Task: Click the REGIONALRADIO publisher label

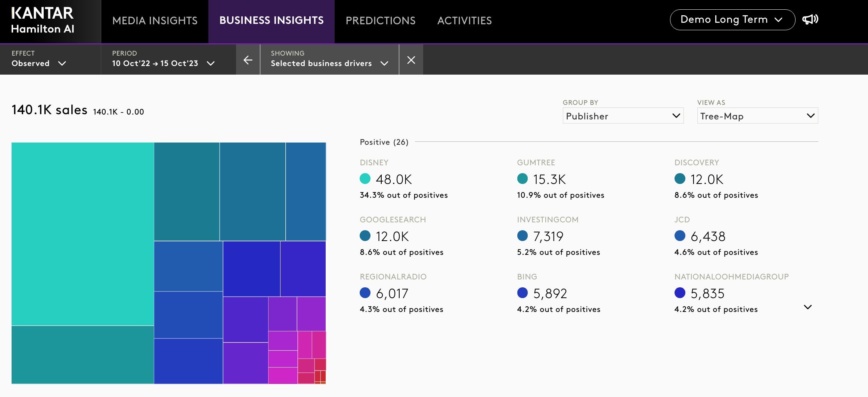Action: pyautogui.click(x=393, y=277)
